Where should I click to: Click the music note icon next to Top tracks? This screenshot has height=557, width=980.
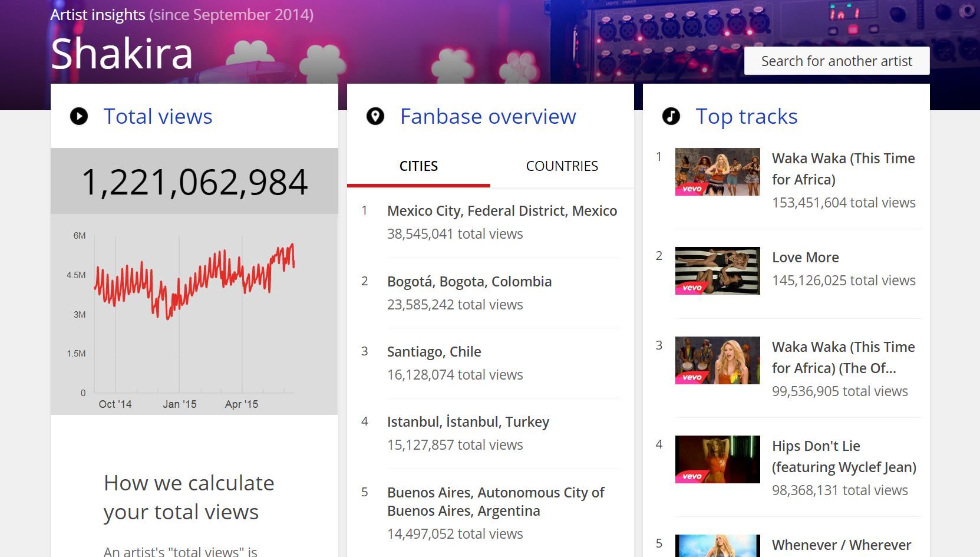[x=672, y=116]
